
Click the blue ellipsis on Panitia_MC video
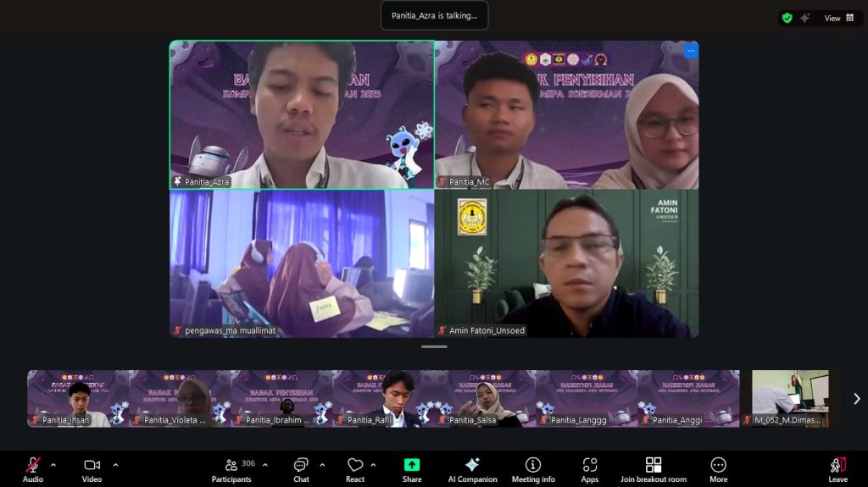click(691, 51)
